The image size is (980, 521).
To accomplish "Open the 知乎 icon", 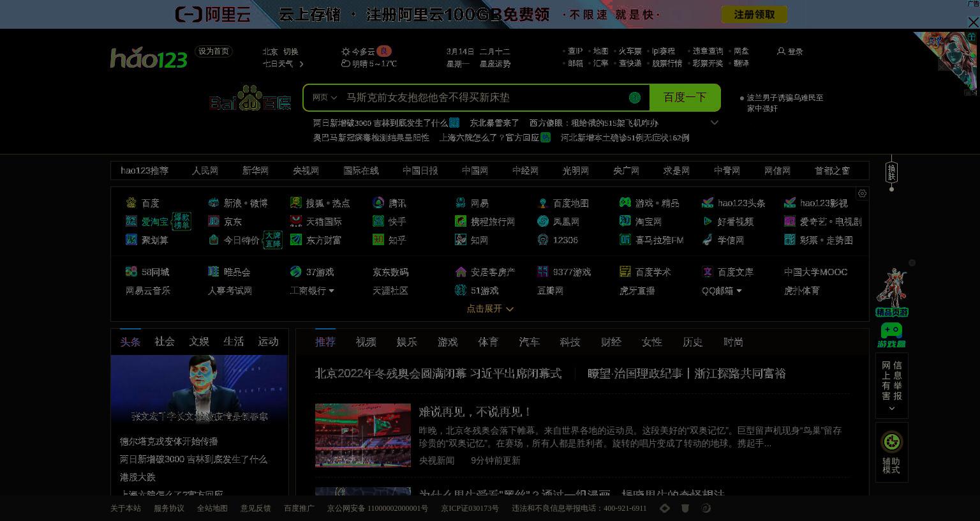I will (x=378, y=240).
